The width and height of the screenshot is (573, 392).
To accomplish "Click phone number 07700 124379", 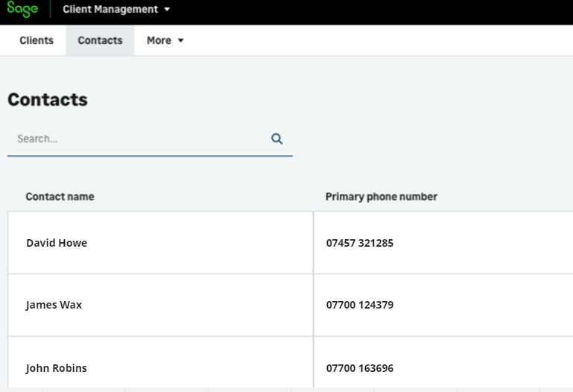I will point(360,305).
